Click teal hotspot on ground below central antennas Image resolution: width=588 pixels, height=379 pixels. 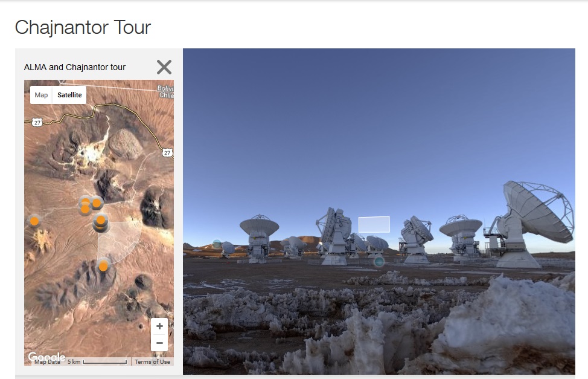point(379,261)
